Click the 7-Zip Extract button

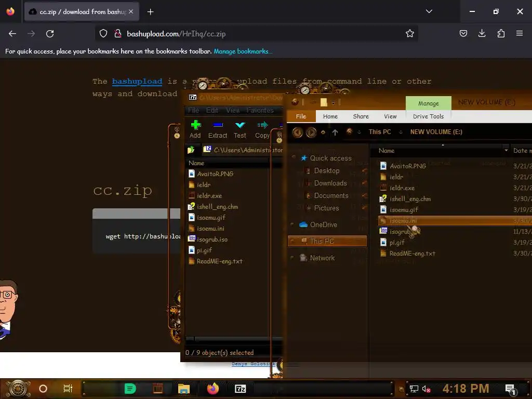(x=218, y=129)
